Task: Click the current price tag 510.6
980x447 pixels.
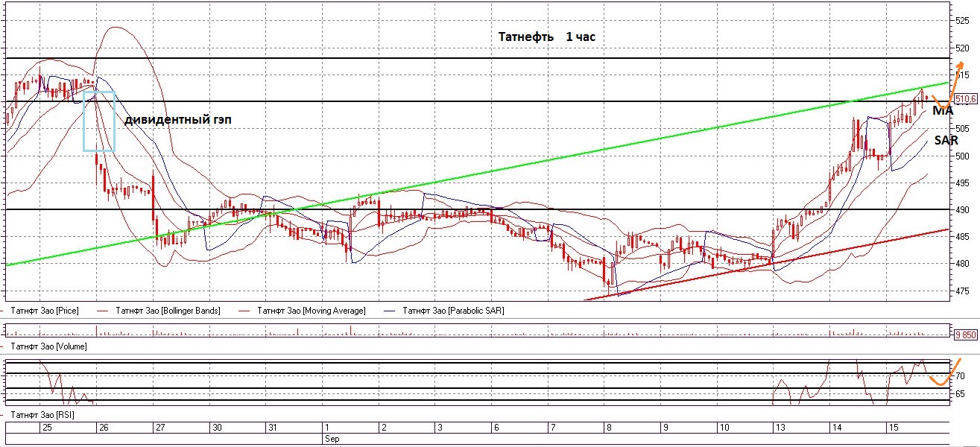Action: click(965, 98)
